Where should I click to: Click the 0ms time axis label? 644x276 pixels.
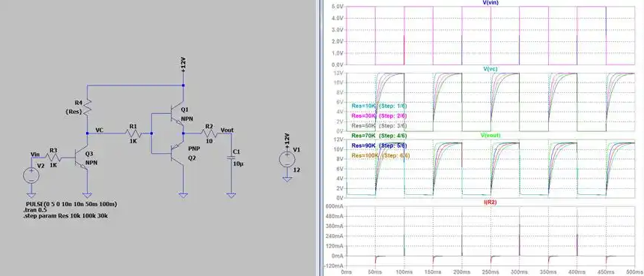(347, 272)
